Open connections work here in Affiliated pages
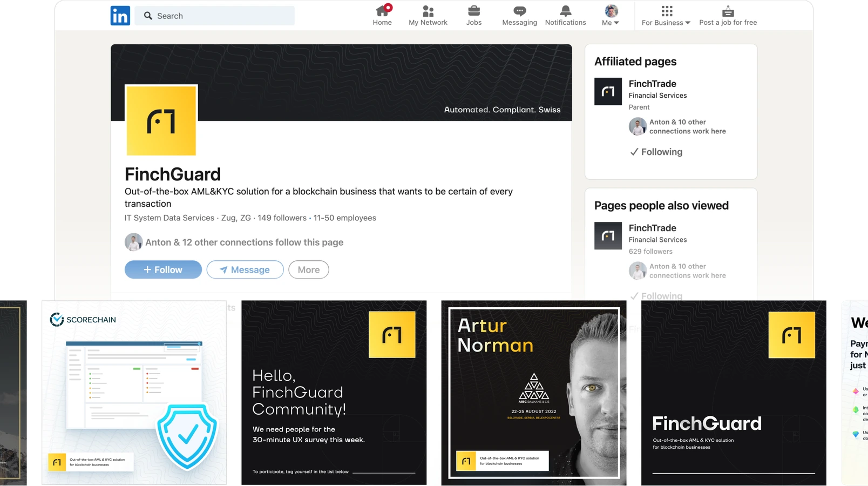 pyautogui.click(x=688, y=126)
